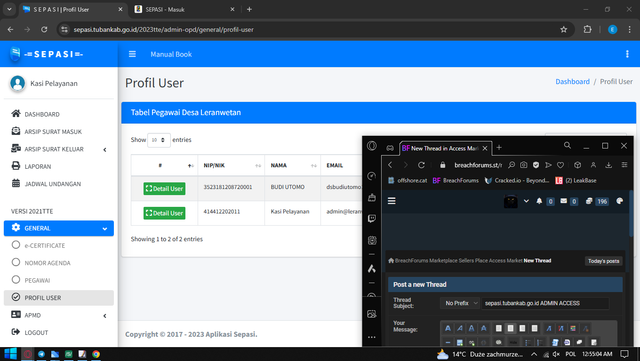Collapse the General menu chevron
The image size is (640, 361).
(105, 229)
